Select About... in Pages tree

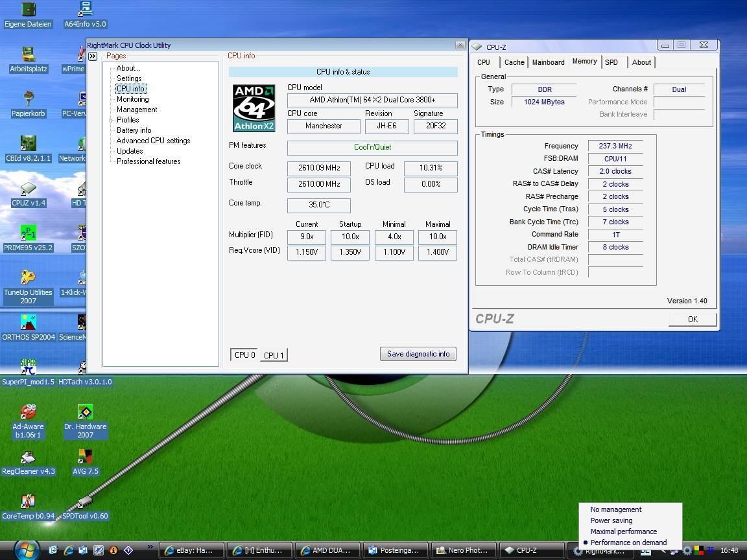coord(128,68)
